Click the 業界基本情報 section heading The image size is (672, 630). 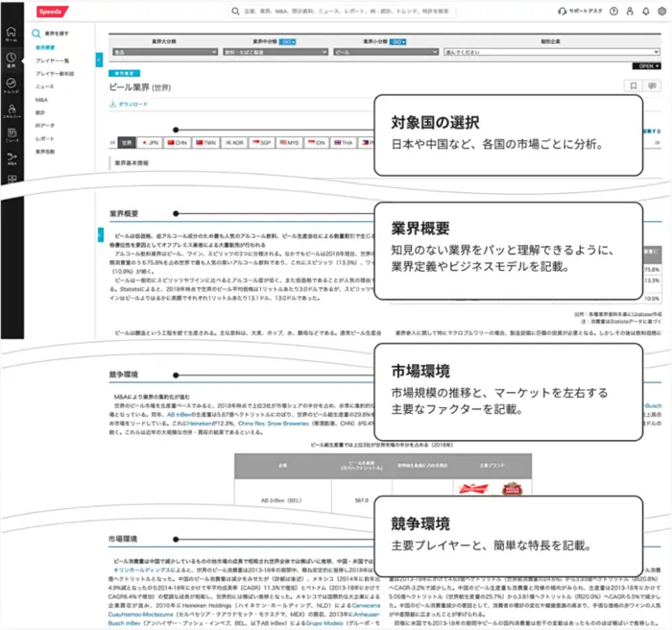[x=132, y=163]
